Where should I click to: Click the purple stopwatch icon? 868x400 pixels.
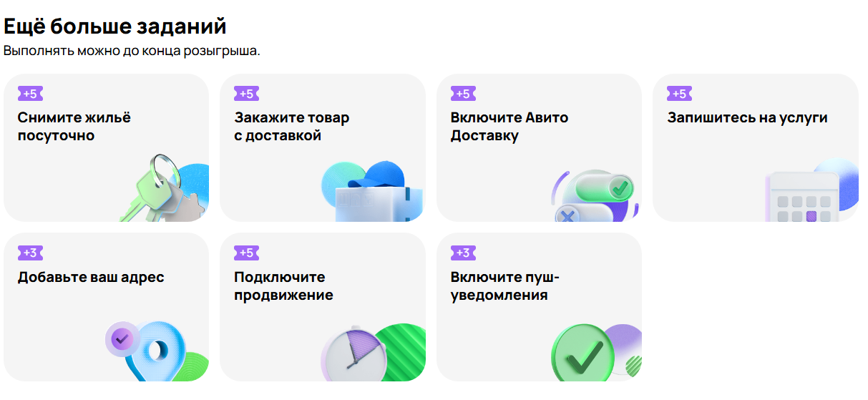click(x=355, y=353)
